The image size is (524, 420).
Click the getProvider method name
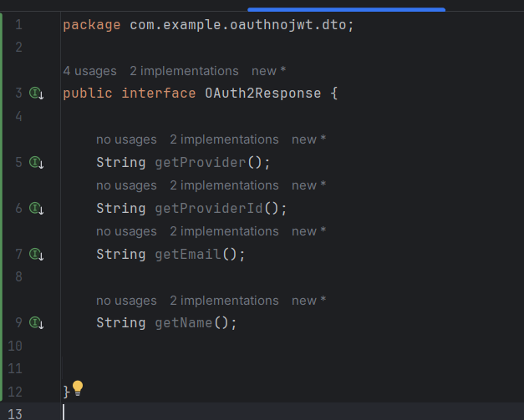[x=201, y=163]
